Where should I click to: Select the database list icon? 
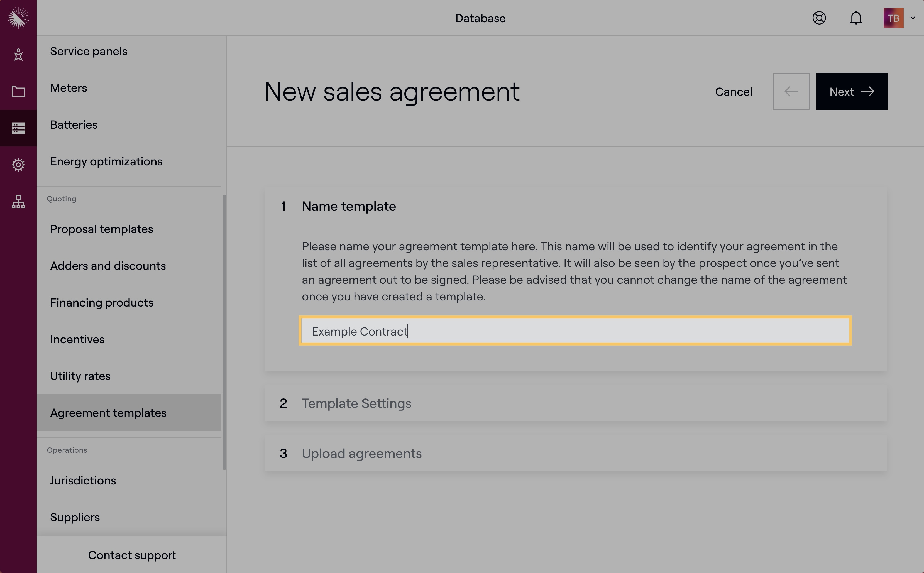coord(18,128)
